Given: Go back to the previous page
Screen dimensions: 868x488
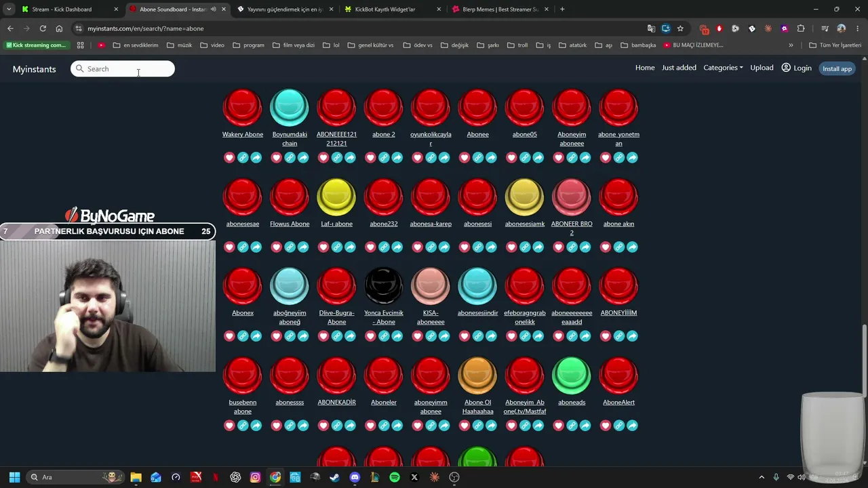Looking at the screenshot, I should 10,28.
